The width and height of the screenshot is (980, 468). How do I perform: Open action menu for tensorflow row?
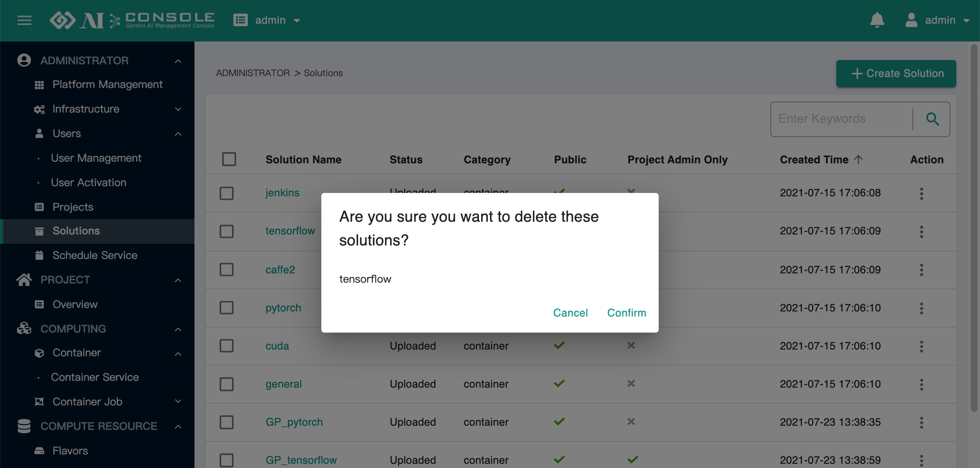coord(922,231)
